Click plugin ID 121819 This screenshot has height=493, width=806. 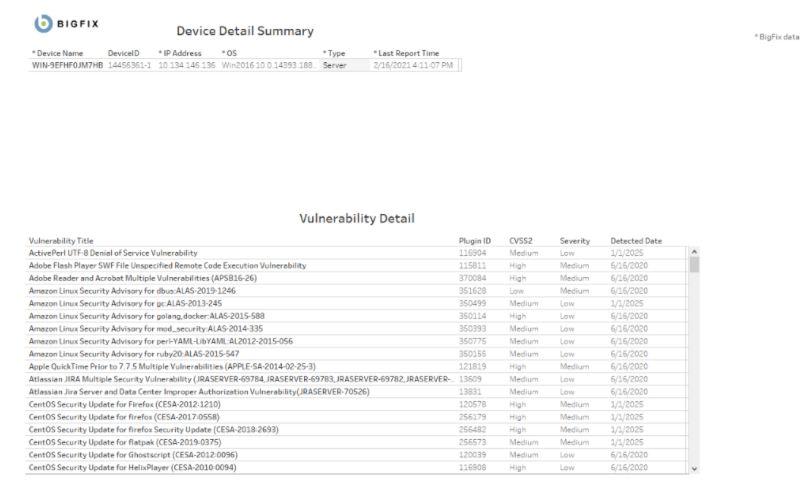click(x=472, y=367)
